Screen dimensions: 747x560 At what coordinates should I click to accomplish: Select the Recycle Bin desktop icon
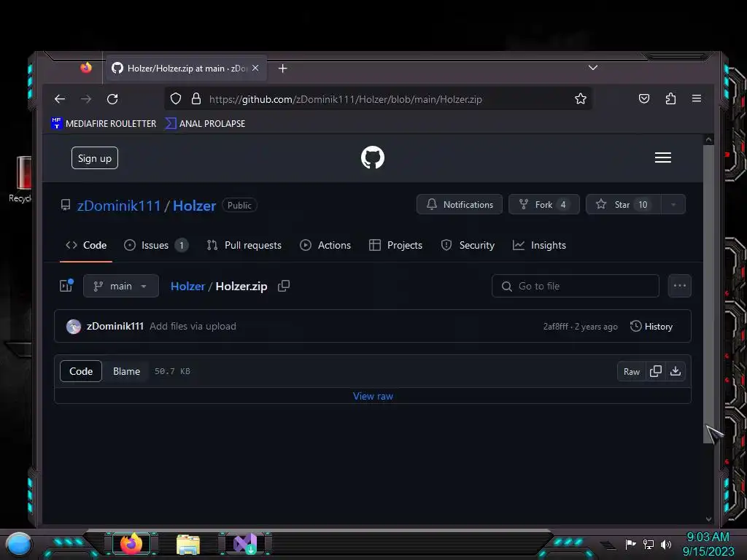pos(20,179)
